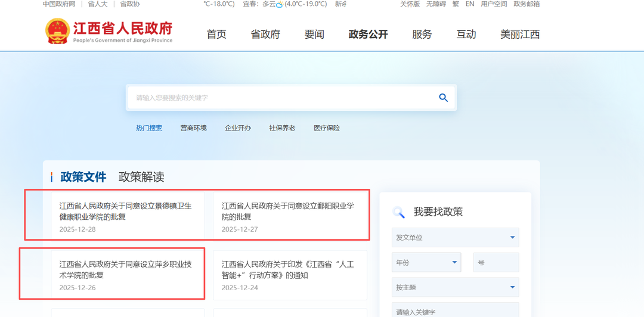Open the 按主题 dropdown
Image resolution: width=644 pixels, height=317 pixels.
pyautogui.click(x=455, y=287)
